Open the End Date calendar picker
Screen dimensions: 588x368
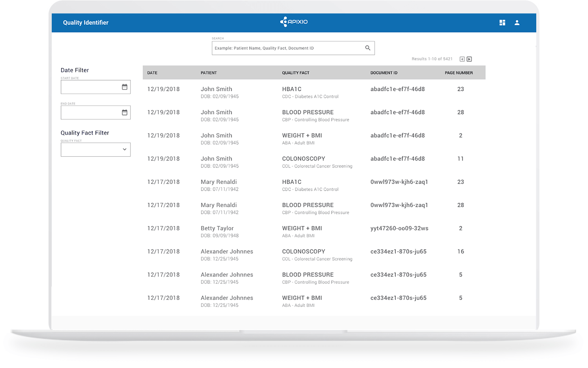[x=125, y=112]
